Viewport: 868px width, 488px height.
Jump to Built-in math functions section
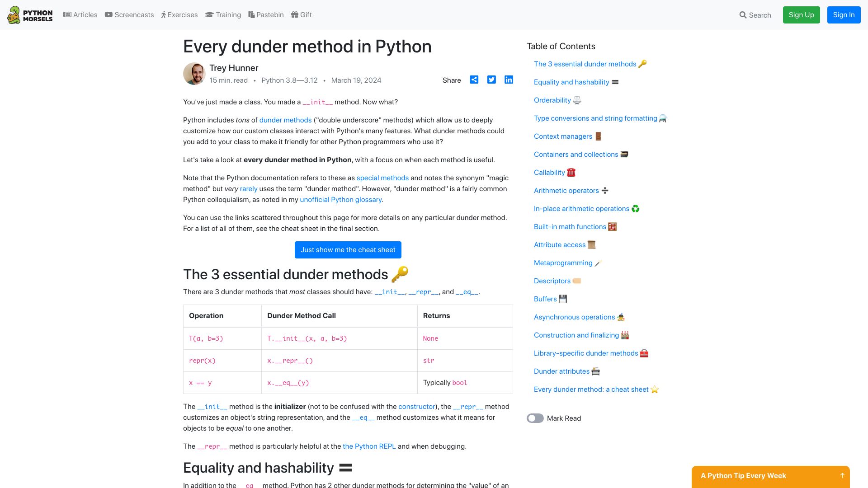pos(575,227)
